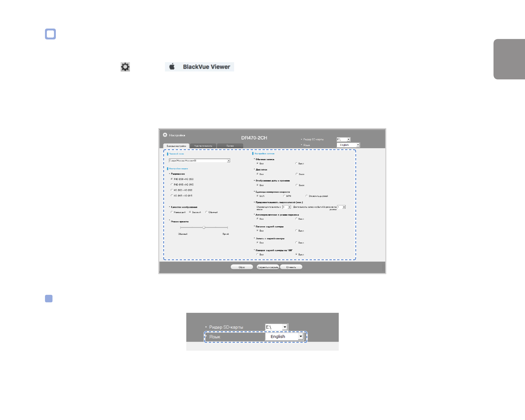Select km/h speed unit
Image resolution: width=525 pixels, height=420 pixels.
point(257,196)
